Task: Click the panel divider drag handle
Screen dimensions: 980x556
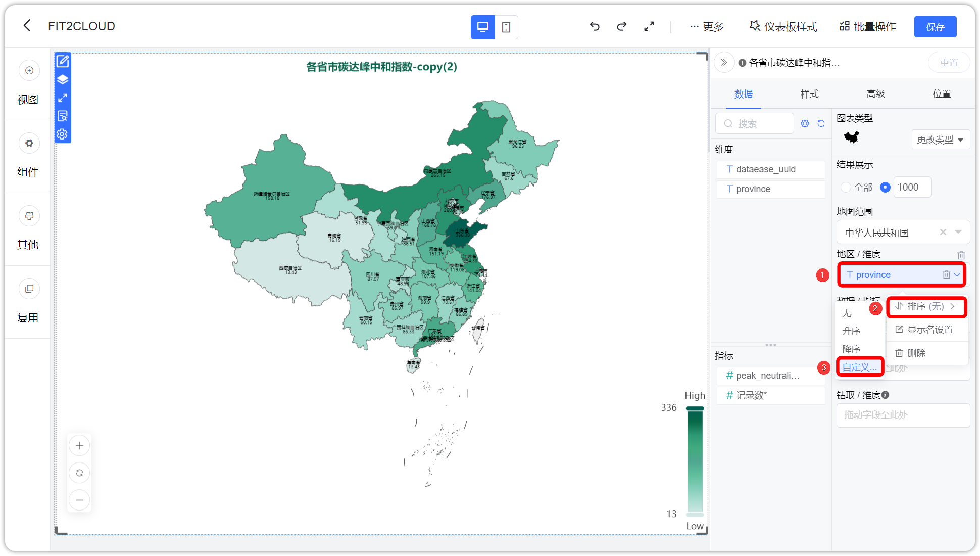Action: pyautogui.click(x=771, y=345)
